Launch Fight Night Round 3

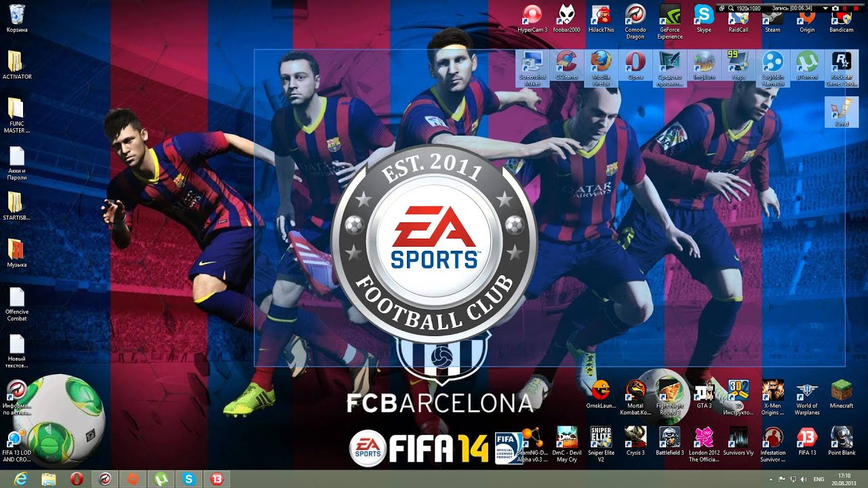(670, 397)
